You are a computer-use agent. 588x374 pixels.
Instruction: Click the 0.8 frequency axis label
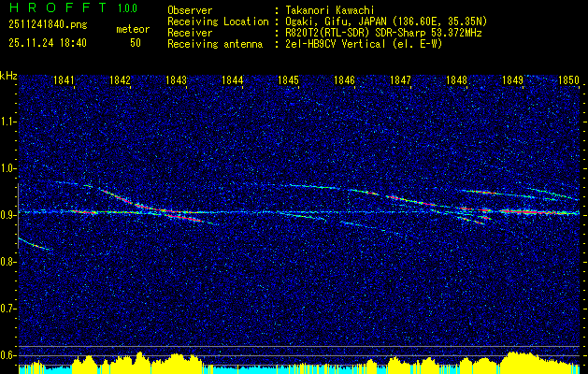coord(7,262)
